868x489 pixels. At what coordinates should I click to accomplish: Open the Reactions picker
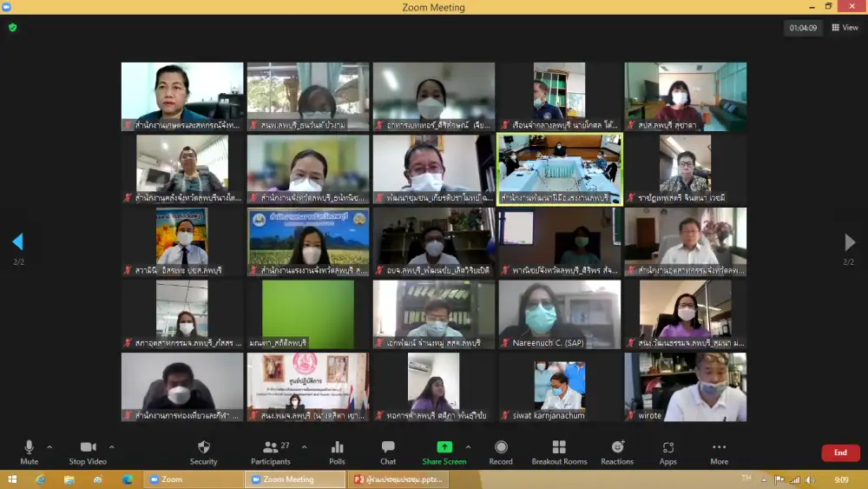point(617,452)
